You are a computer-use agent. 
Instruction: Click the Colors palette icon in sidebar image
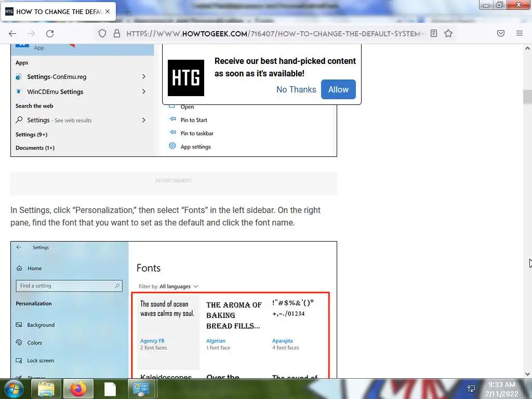19,342
